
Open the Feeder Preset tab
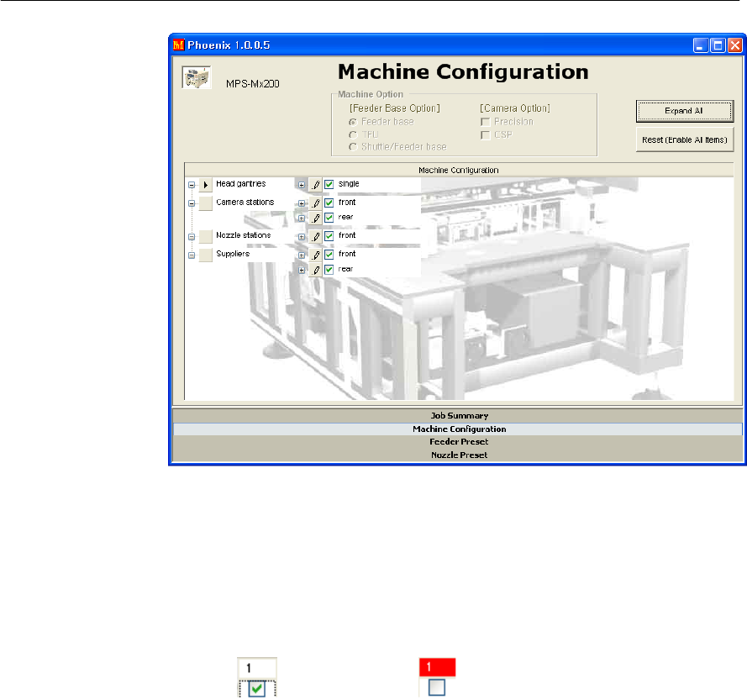(458, 441)
